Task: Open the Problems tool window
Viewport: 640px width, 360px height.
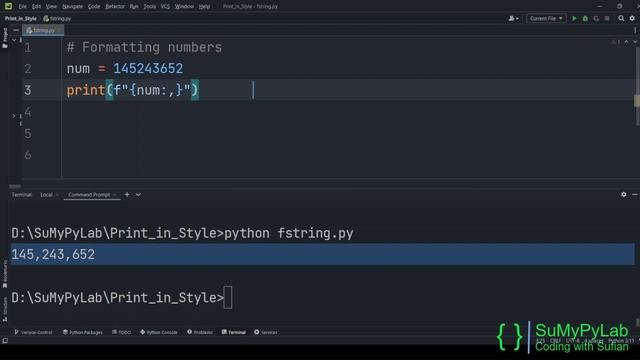Action: tap(200, 332)
